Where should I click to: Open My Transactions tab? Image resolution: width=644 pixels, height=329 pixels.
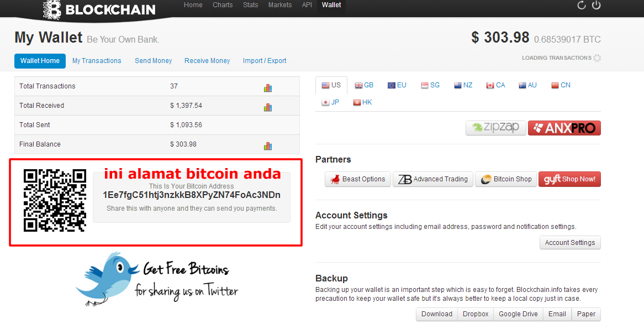(97, 61)
